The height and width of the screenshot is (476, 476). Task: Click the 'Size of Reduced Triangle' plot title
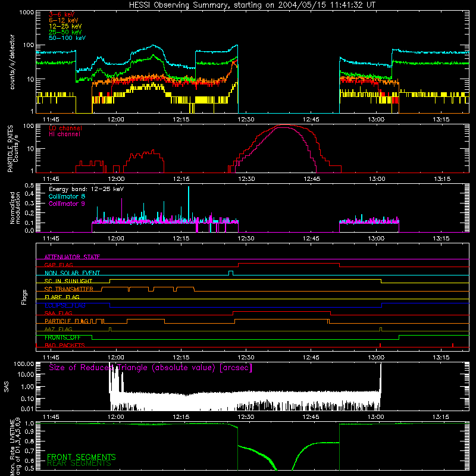click(151, 368)
